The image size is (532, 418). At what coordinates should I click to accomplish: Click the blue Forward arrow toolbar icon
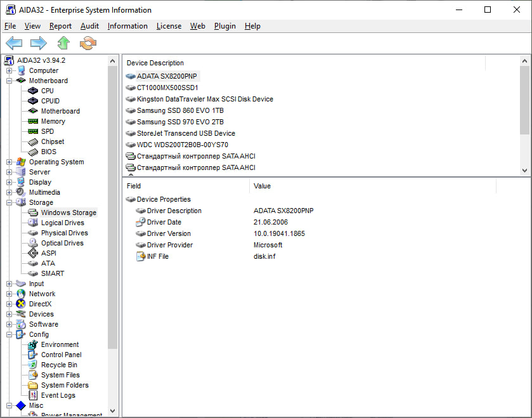click(38, 43)
